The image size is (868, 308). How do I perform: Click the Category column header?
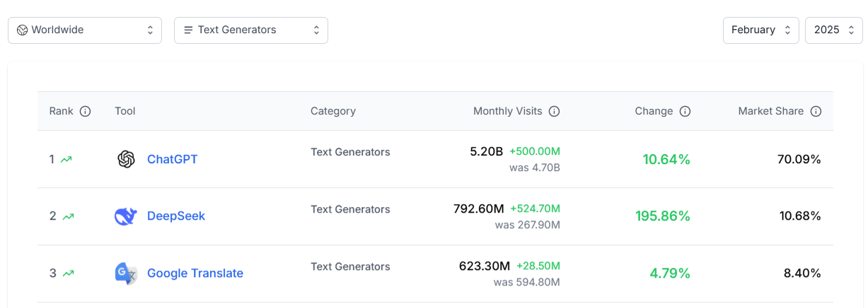click(x=333, y=112)
